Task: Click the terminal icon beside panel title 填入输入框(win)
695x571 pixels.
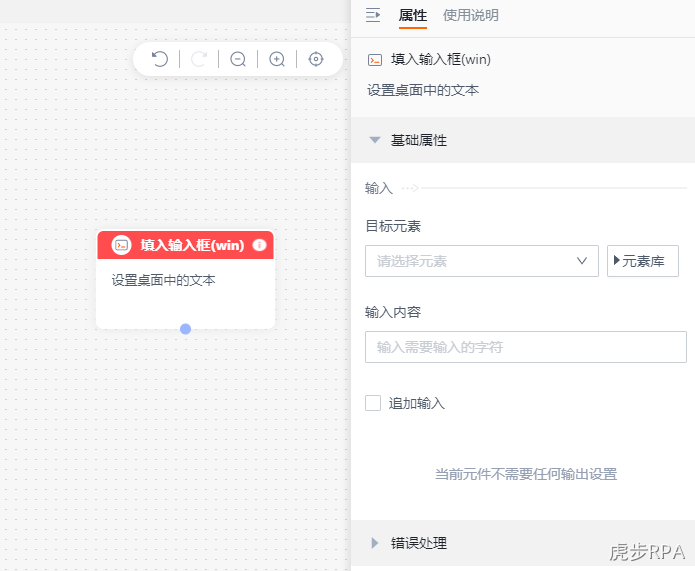Action: coord(375,60)
